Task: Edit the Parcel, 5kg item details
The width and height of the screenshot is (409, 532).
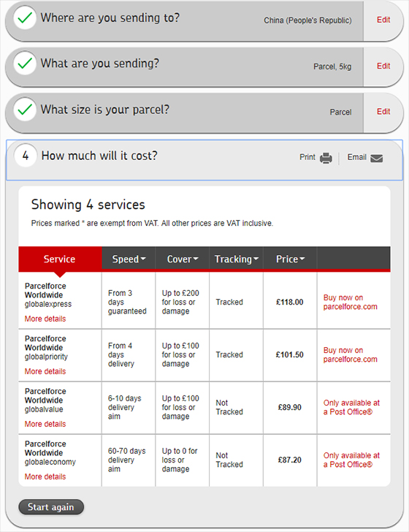Action: point(383,66)
